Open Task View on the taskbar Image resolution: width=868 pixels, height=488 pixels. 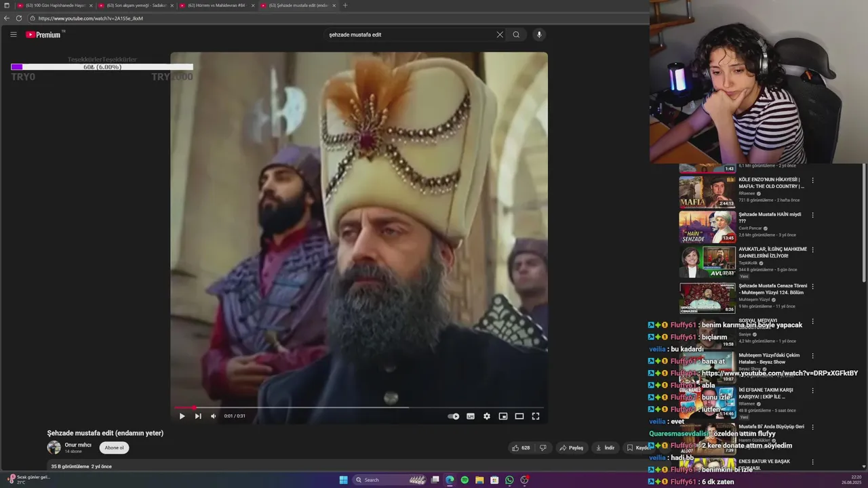pyautogui.click(x=435, y=480)
